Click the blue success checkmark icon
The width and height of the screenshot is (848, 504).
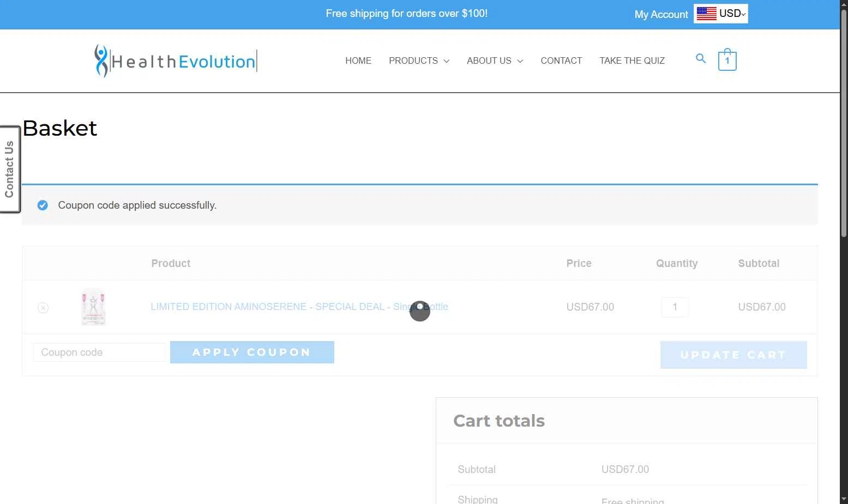[x=43, y=205]
